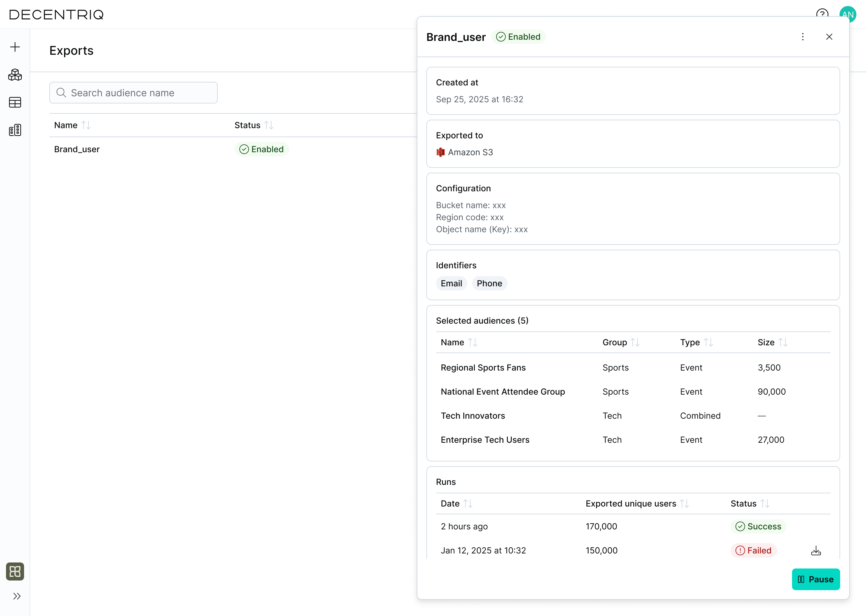The width and height of the screenshot is (866, 616).
Task: Click the Phone identifier chip
Action: point(490,283)
